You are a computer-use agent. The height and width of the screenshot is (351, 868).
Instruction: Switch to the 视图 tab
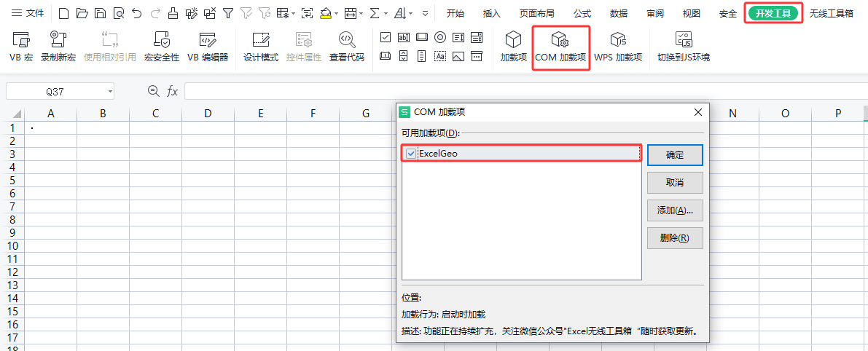pyautogui.click(x=692, y=13)
